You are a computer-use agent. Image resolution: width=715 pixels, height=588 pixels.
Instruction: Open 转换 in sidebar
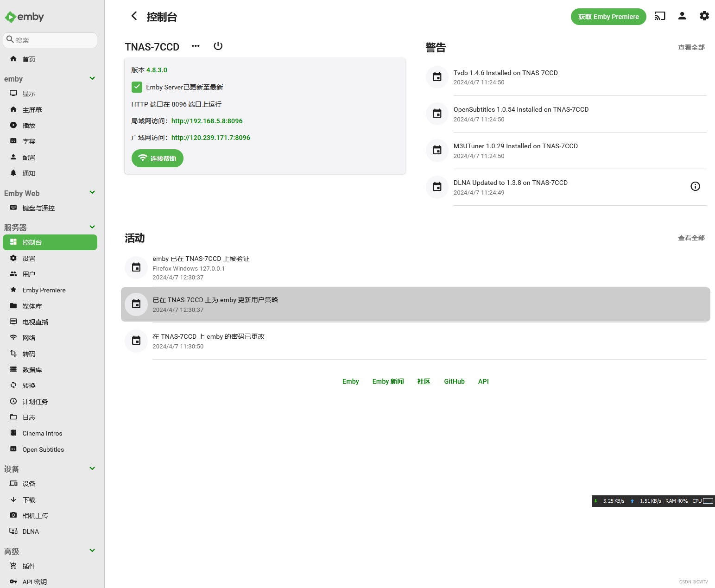pos(50,386)
